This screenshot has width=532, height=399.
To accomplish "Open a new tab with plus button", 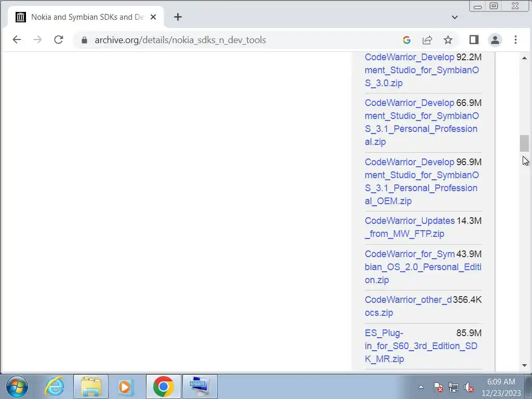I will pyautogui.click(x=178, y=17).
